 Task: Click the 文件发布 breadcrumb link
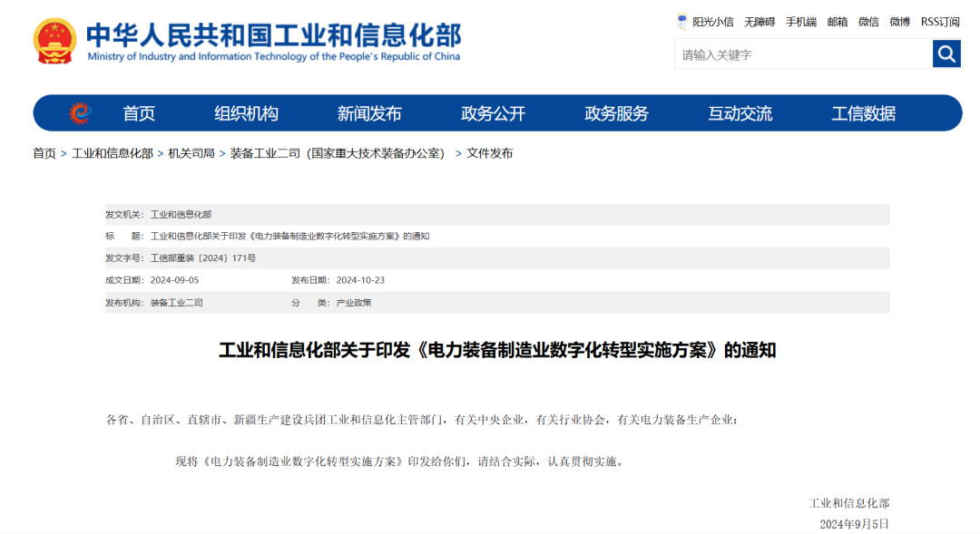[x=488, y=153]
